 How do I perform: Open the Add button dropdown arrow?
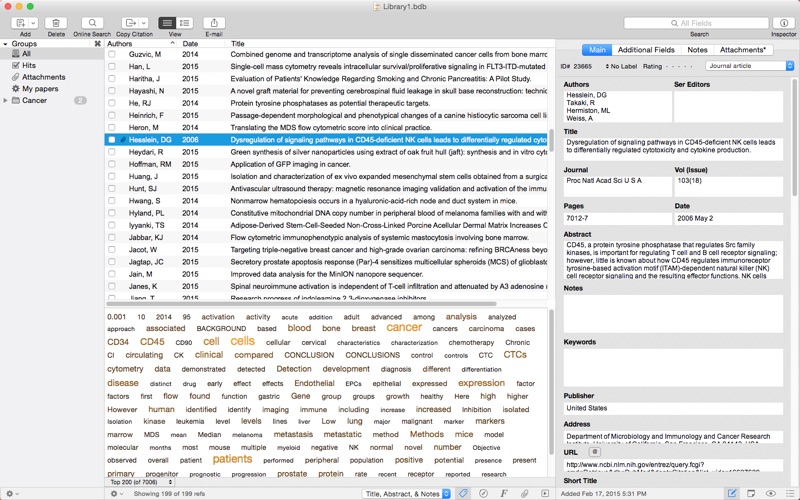[x=33, y=23]
